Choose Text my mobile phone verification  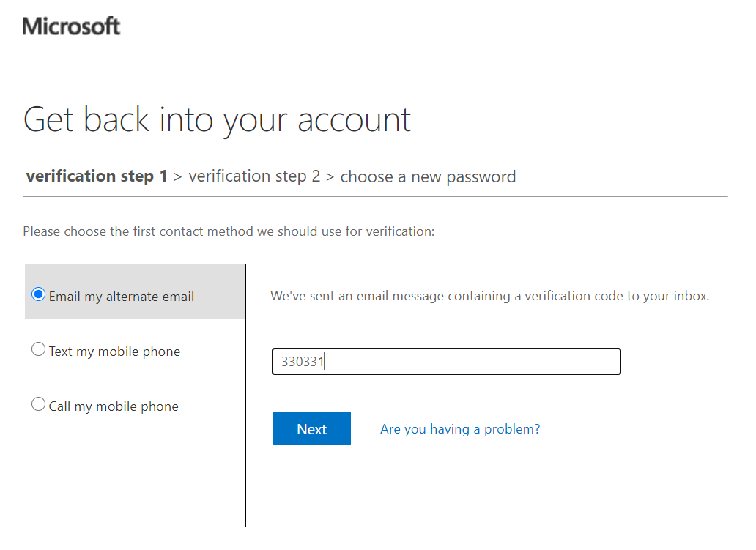pyautogui.click(x=38, y=349)
